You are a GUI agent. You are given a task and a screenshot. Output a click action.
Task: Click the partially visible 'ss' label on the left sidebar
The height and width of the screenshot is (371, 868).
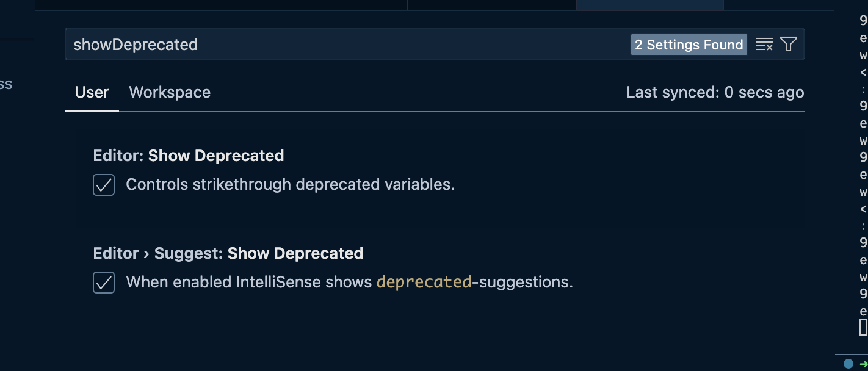pos(7,84)
